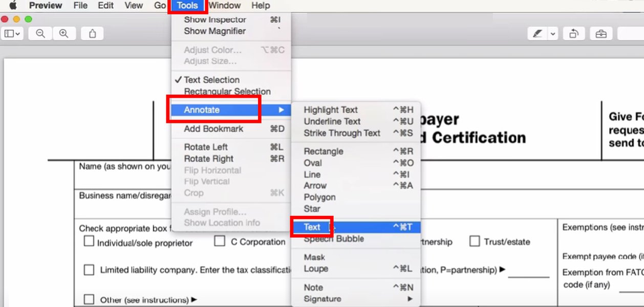Open the Window menu
This screenshot has width=644, height=307.
[x=225, y=6]
